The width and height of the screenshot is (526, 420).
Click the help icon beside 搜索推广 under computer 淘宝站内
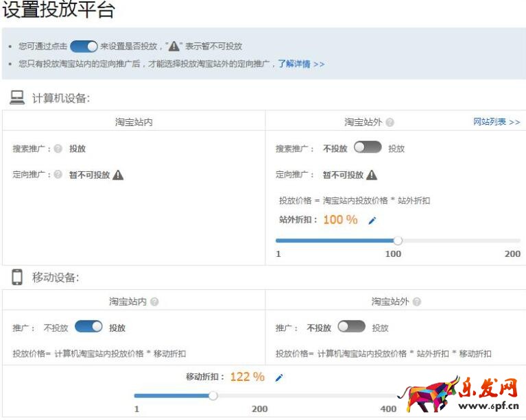click(58, 149)
